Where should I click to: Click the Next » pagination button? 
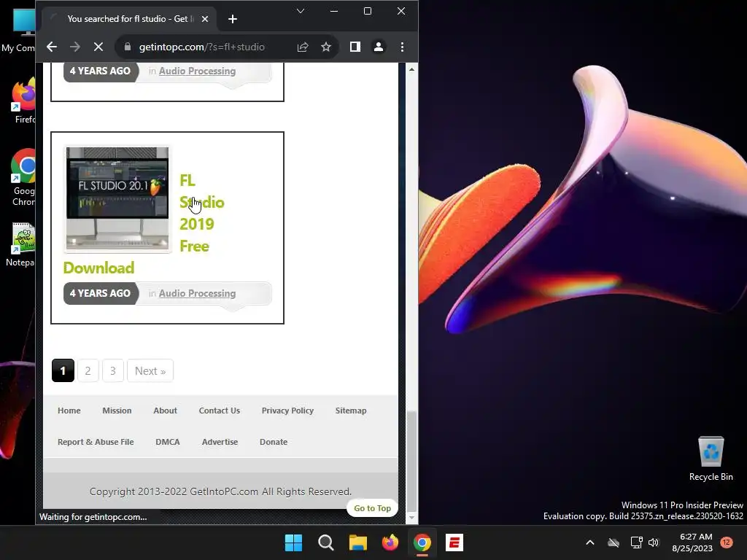(150, 370)
